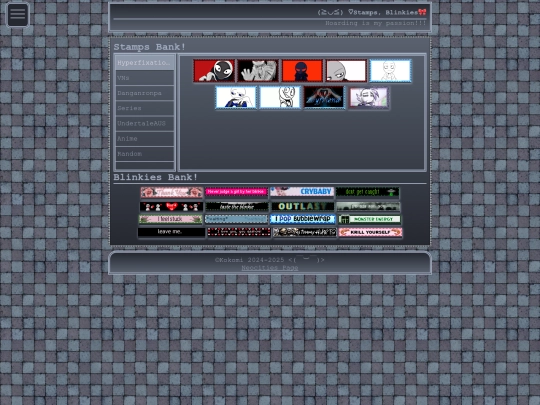Click the green 'dont get caught' blinkie
540x405 pixels.
coord(368,192)
